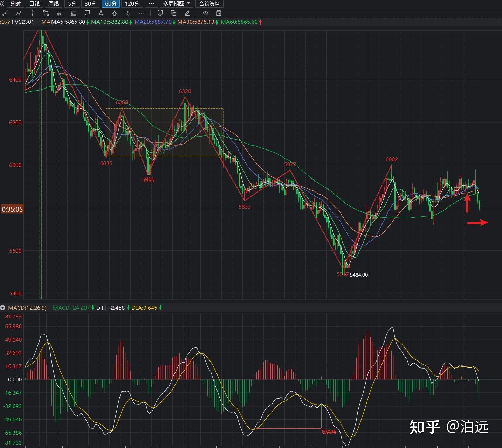Click the 6002 high price label
Image resolution: width=502 pixels, height=448 pixels.
(x=392, y=159)
